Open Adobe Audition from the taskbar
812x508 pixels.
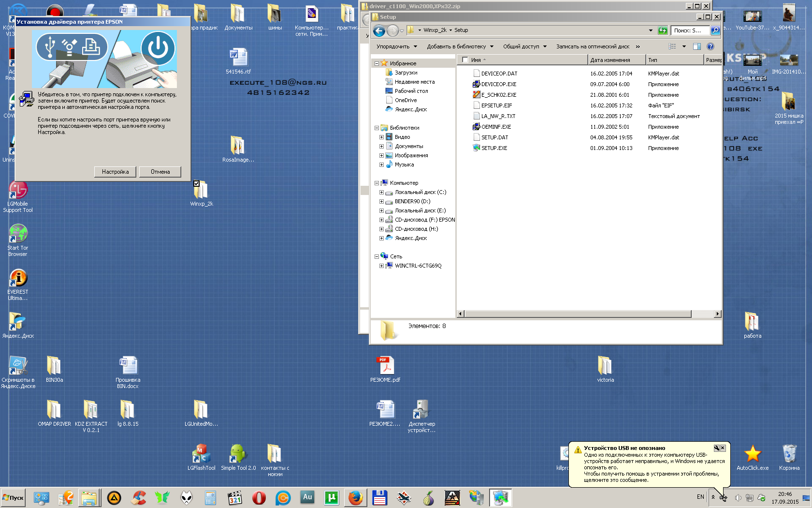307,497
